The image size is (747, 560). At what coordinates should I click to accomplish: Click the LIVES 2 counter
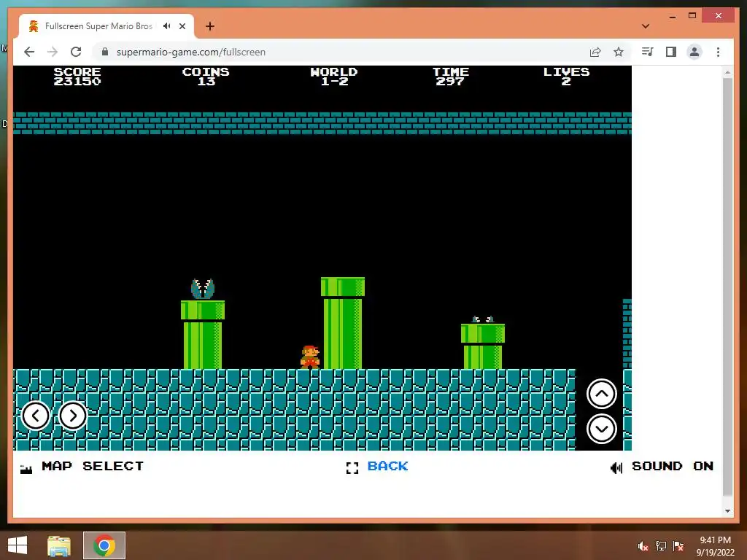(x=566, y=77)
